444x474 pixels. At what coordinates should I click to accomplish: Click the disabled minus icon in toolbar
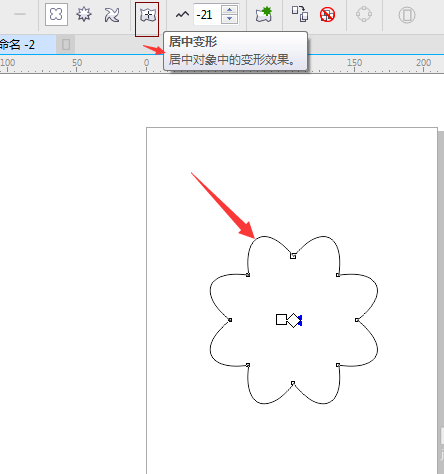[20, 14]
